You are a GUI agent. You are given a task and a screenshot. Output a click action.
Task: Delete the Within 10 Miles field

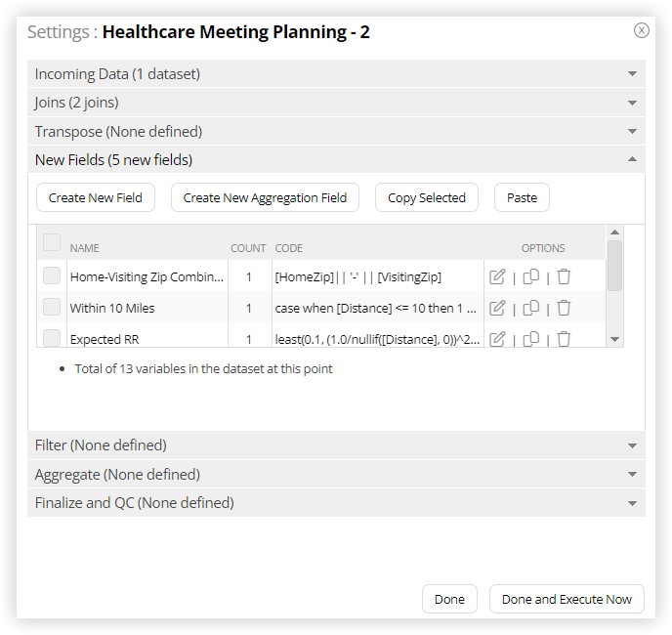tap(564, 308)
